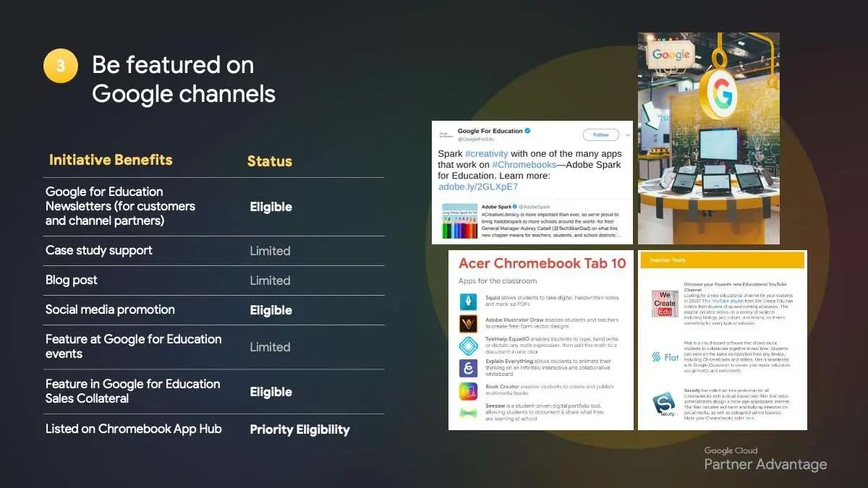Click the Follow button in the tweet
Screen dimensions: 868x488
(x=601, y=134)
